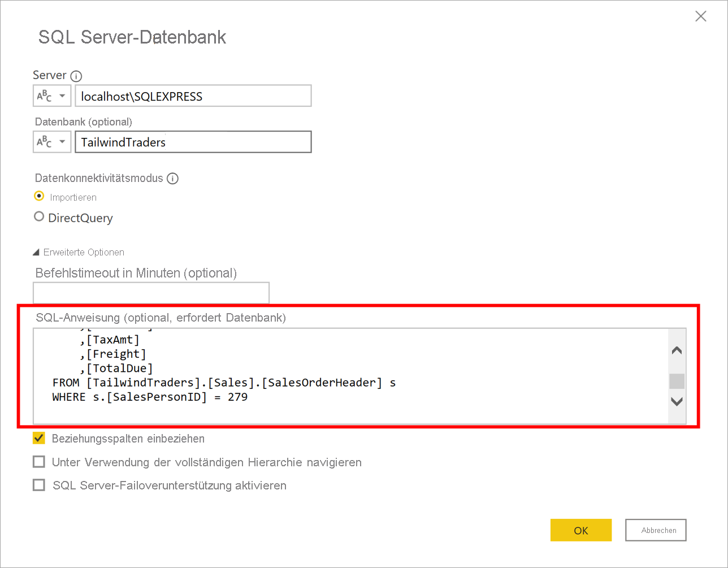This screenshot has height=568, width=728.
Task: Enable navigation using the full hierarchy
Action: pyautogui.click(x=39, y=462)
